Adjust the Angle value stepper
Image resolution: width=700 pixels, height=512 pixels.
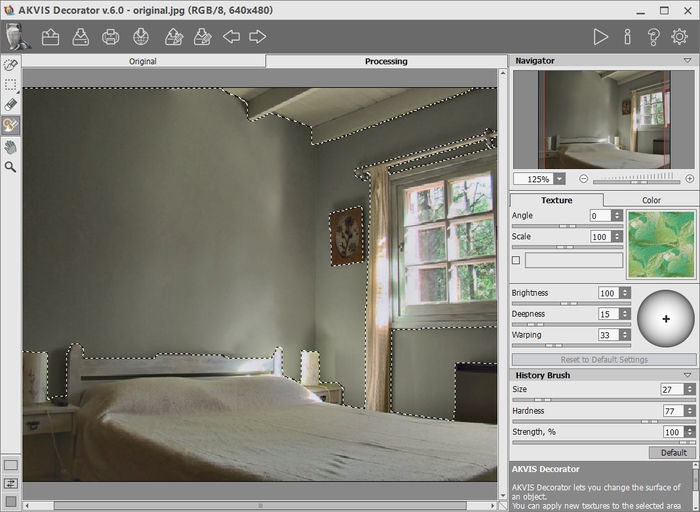point(617,216)
